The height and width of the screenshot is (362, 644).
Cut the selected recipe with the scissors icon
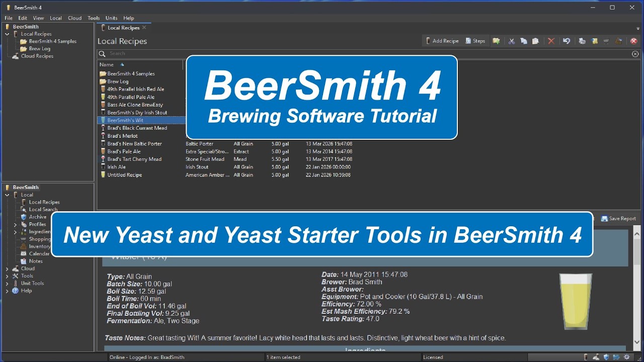pos(512,41)
